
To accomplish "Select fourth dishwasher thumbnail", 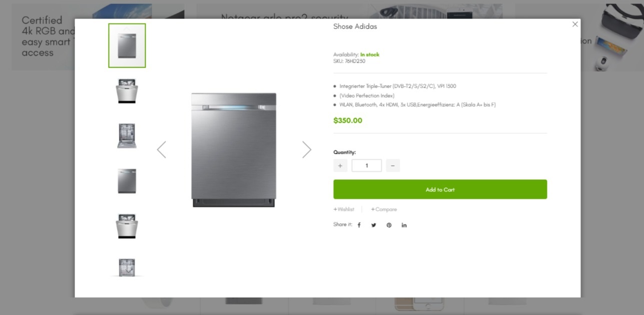I will pos(127,181).
